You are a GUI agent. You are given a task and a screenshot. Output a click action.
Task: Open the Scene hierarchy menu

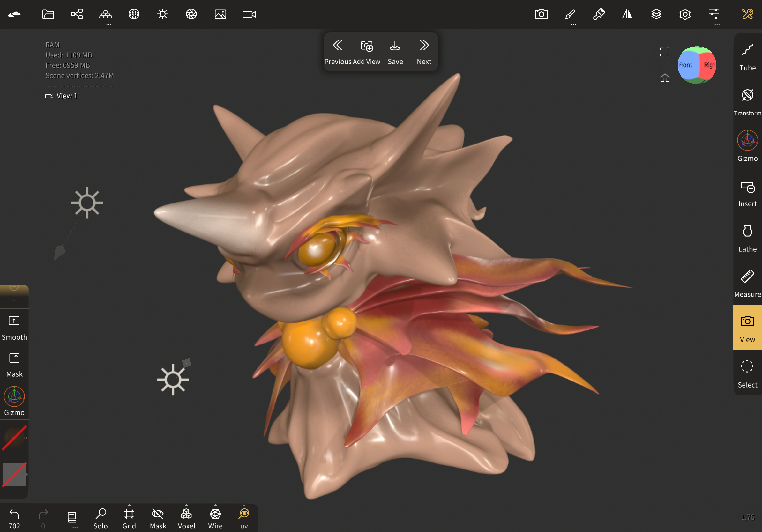point(77,14)
